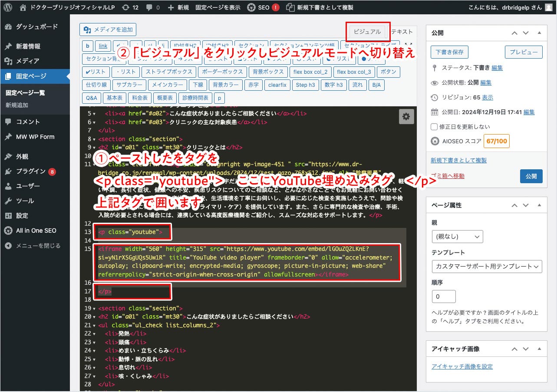
Task: Open 設定 in the sidebar
Action: coord(35,216)
